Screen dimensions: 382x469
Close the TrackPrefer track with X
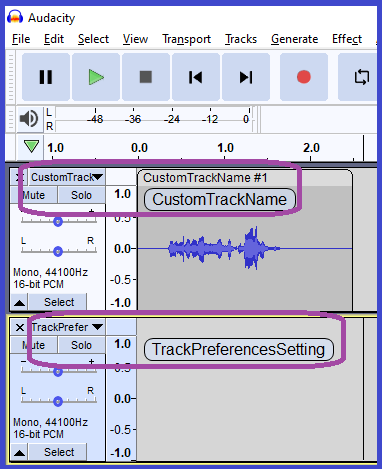tap(20, 327)
